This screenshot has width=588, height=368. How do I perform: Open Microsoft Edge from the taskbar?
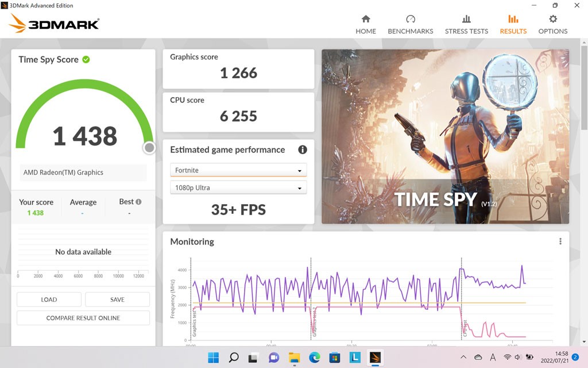tap(314, 358)
